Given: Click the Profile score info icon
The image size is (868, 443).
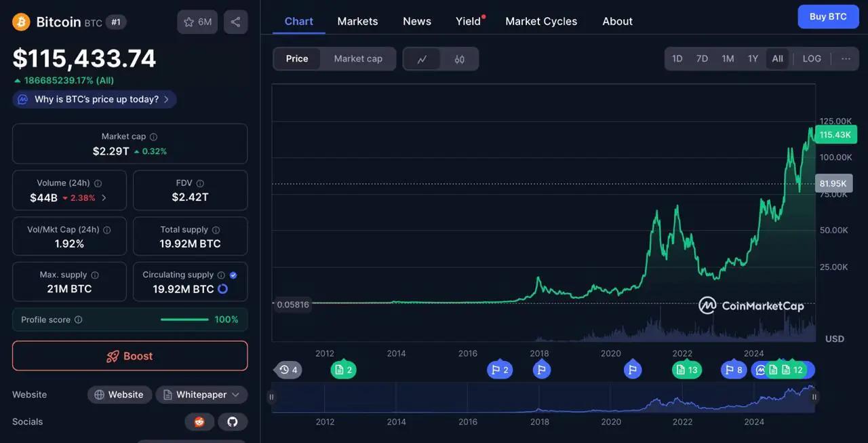Looking at the screenshot, I should (79, 320).
